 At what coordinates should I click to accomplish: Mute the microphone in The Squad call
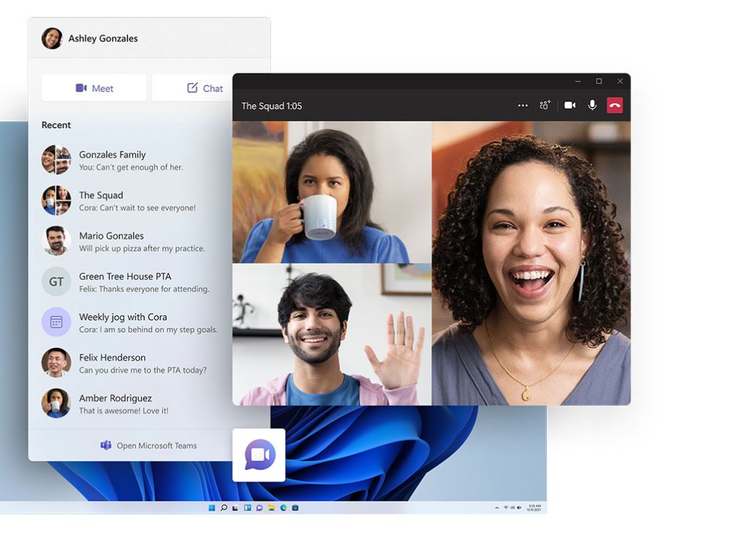pos(592,105)
